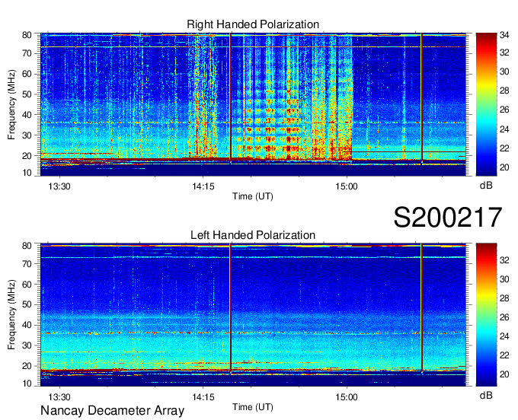
Task: Click Frequency (MHz) axis label of Right Handed plot
Action: pos(11,104)
